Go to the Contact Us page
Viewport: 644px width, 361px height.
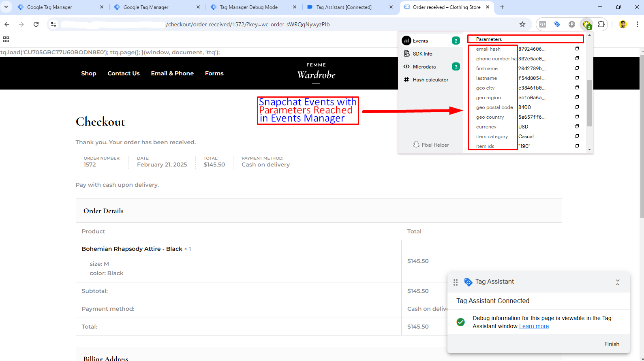124,73
